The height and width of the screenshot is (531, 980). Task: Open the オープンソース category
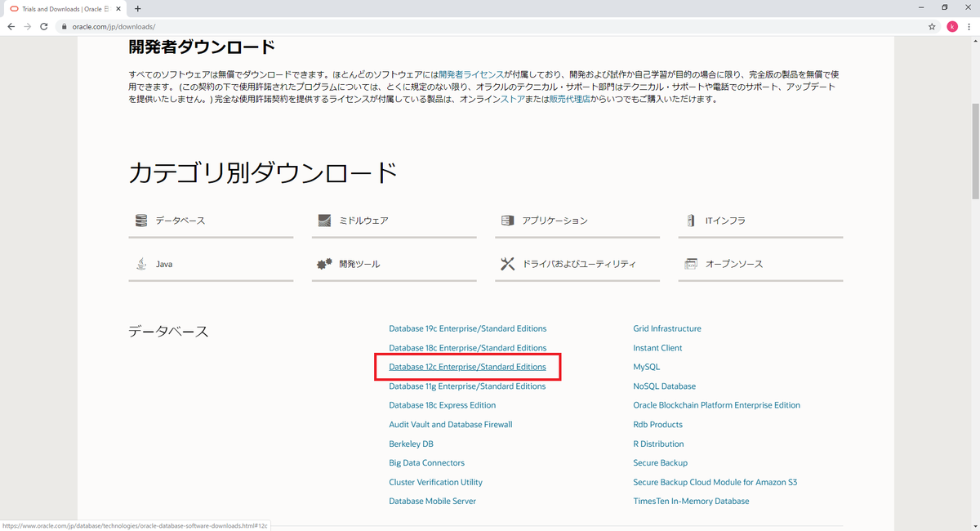click(760, 264)
